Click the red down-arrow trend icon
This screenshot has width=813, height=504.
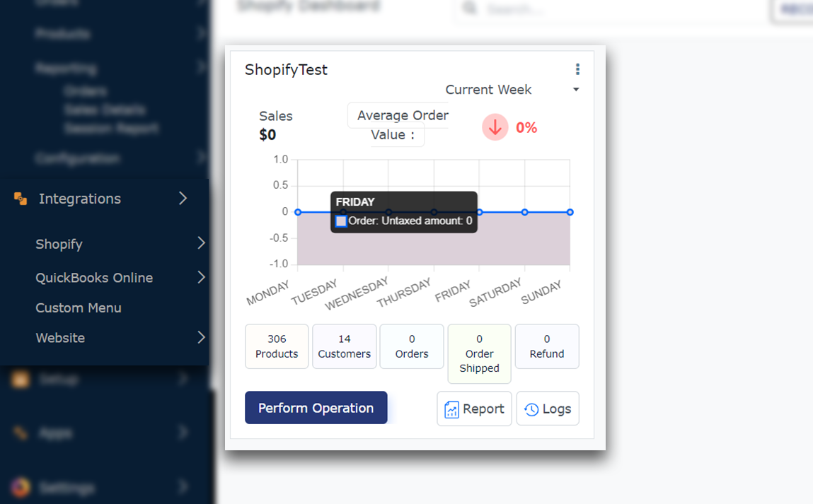click(495, 127)
